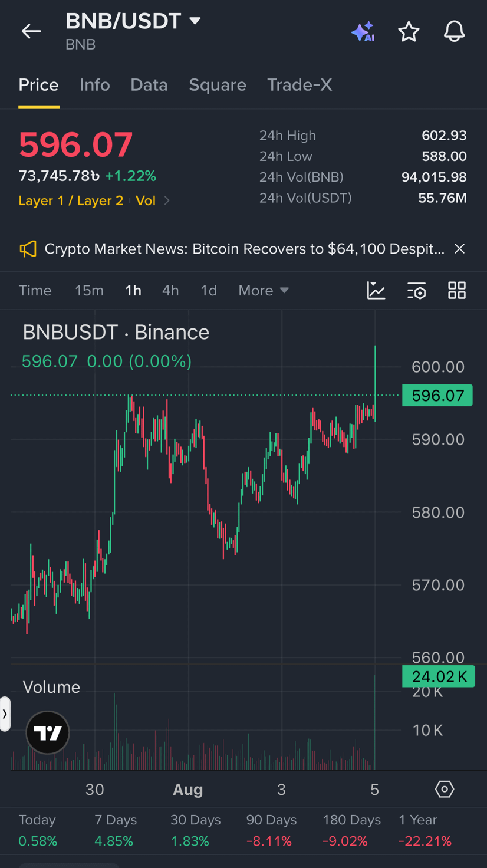Read the Bitcoin Recovers news headline

click(245, 249)
